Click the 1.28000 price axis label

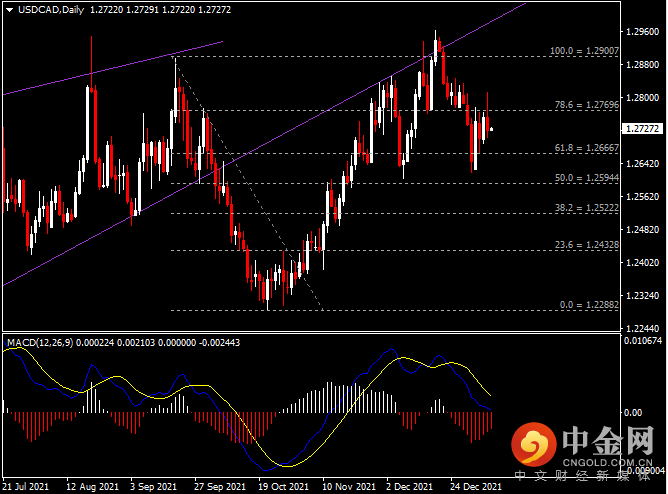tap(642, 98)
